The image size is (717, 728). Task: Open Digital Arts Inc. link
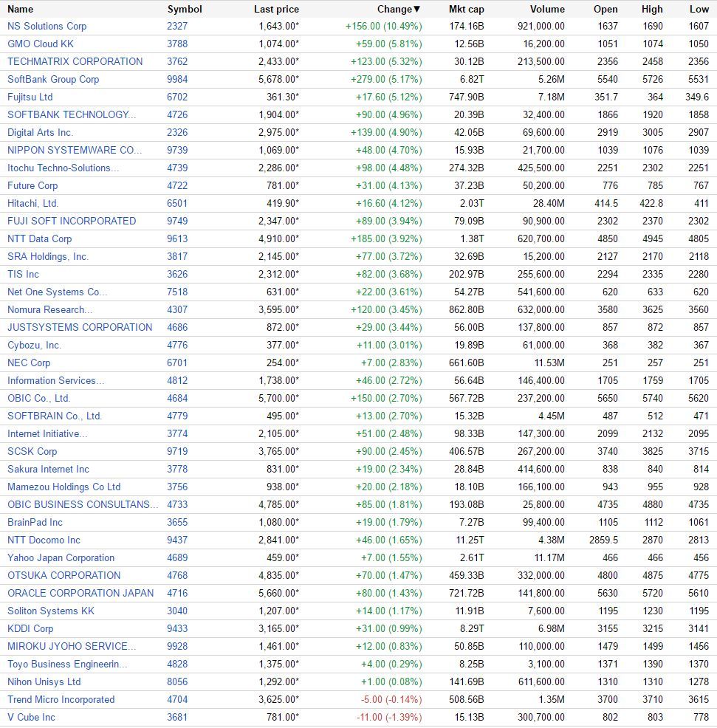40,133
